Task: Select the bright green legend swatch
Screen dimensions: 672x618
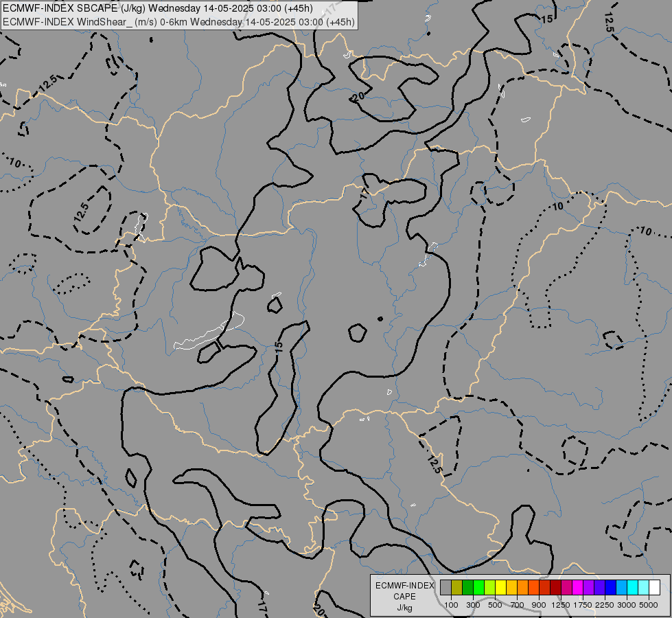Action: point(478,587)
